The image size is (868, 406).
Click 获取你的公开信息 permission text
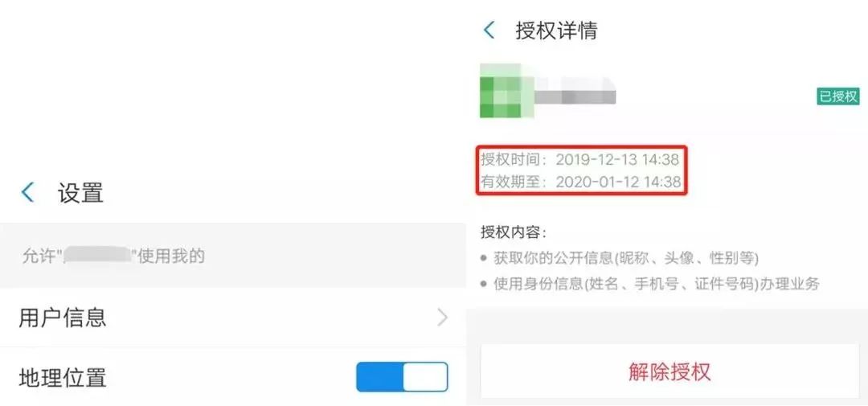625,258
